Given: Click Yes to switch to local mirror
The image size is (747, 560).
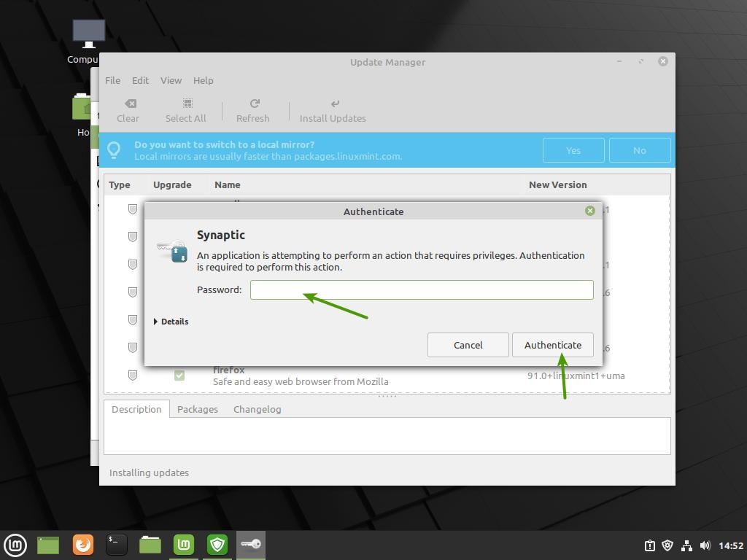Looking at the screenshot, I should [x=573, y=150].
